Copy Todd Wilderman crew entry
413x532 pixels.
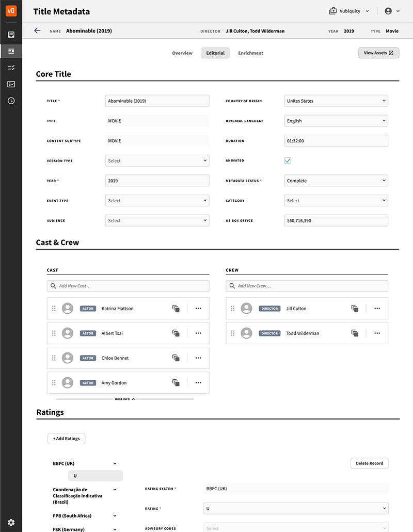click(x=355, y=333)
